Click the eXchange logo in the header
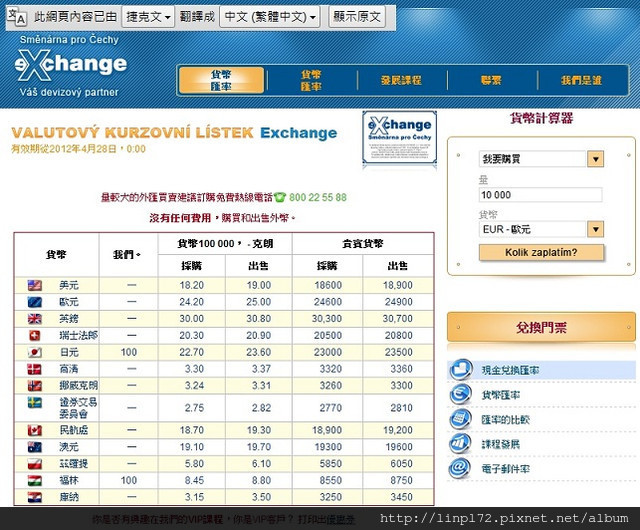The width and height of the screenshot is (640, 530). [x=70, y=66]
